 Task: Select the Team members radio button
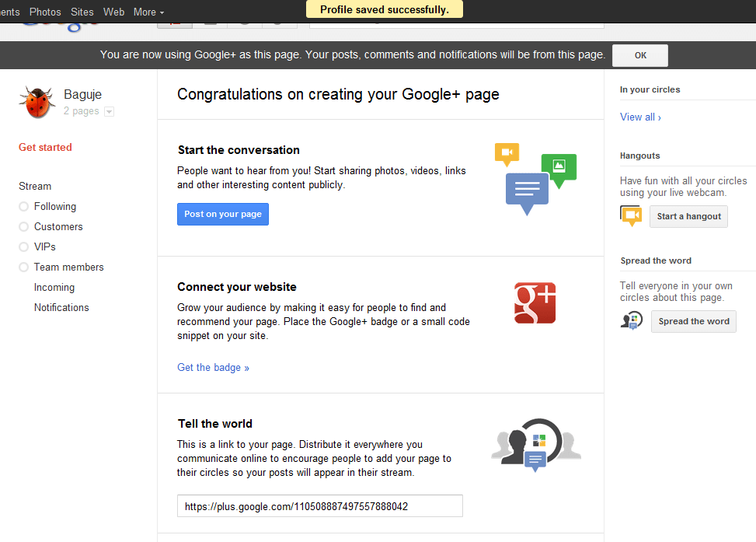[23, 268]
